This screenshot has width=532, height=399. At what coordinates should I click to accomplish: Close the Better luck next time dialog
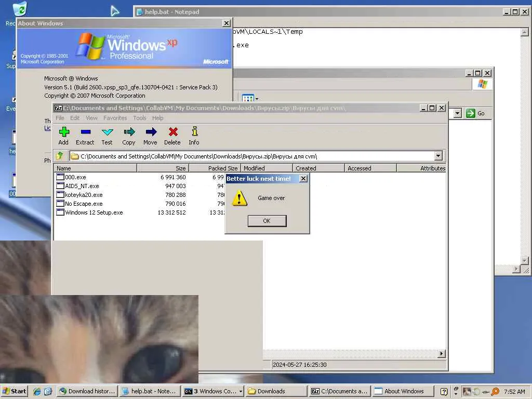point(303,179)
